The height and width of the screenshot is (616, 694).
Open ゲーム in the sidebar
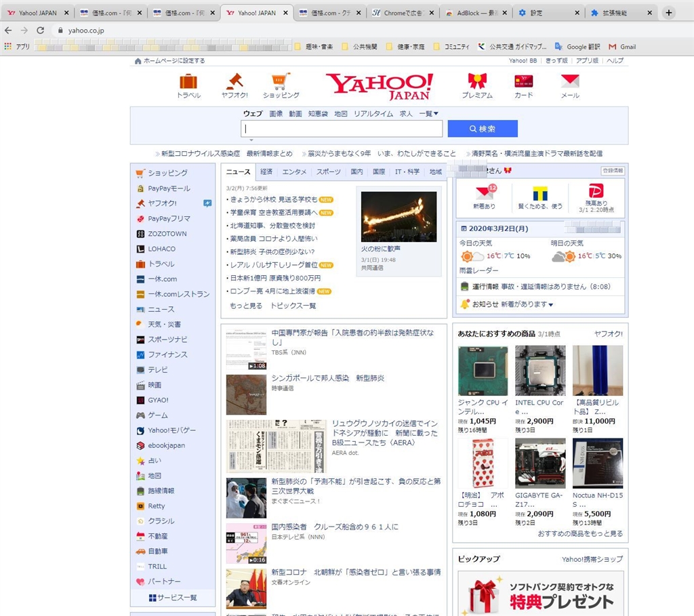click(x=157, y=415)
